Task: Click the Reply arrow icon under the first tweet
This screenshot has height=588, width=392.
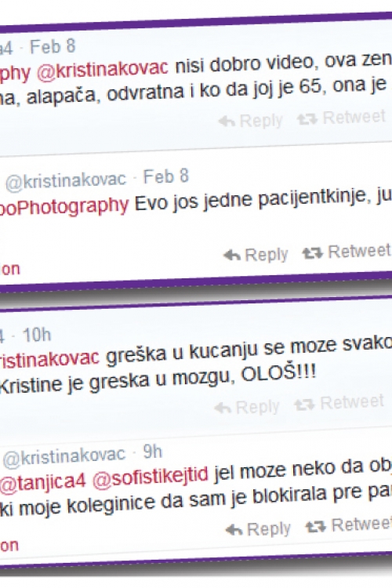Action: [x=227, y=122]
